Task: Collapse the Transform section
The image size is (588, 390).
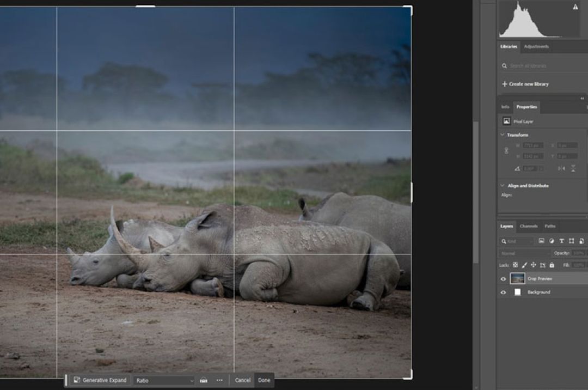Action: click(x=502, y=135)
